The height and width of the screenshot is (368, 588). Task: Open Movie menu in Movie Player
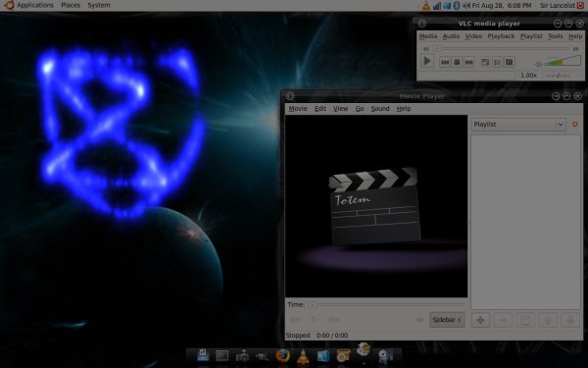pos(298,109)
